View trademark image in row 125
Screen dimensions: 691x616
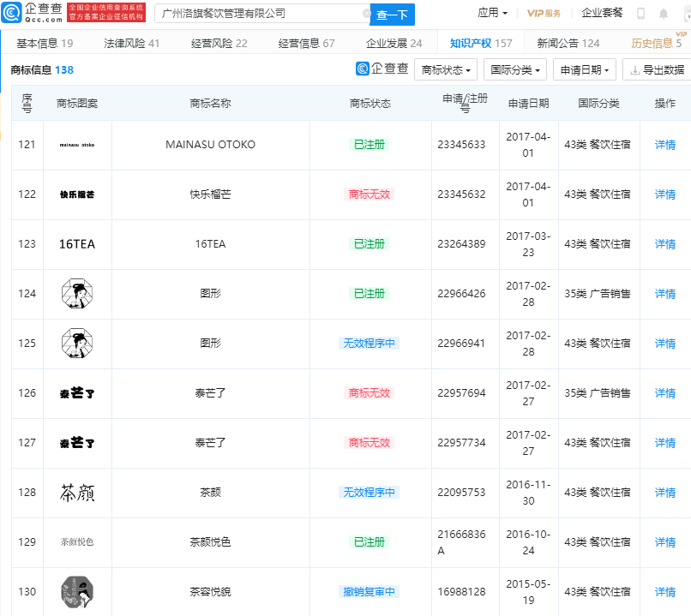(77, 343)
